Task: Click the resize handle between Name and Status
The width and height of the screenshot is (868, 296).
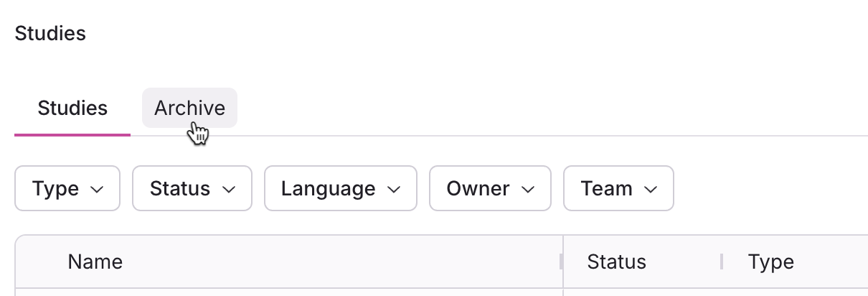Action: pyautogui.click(x=562, y=262)
